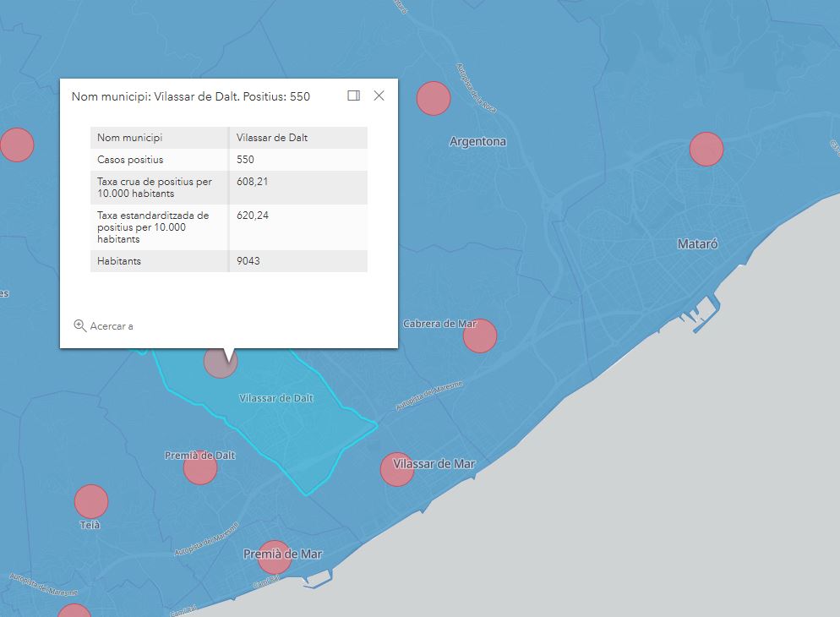Viewport: 840px width, 617px height.
Task: Click the 'Acercar a' link
Action: tap(112, 326)
